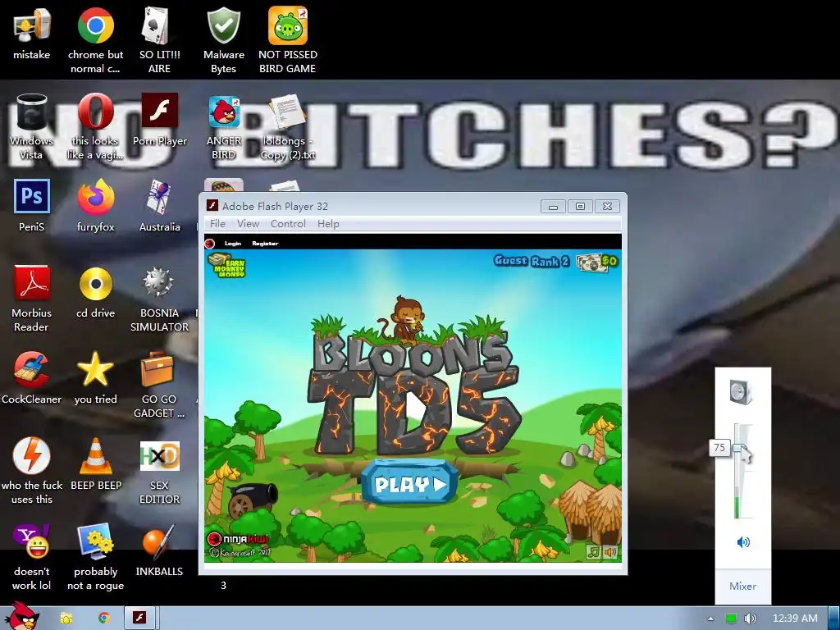Toggle the game sound speaker button
Screen dimensions: 840x630
tap(610, 551)
